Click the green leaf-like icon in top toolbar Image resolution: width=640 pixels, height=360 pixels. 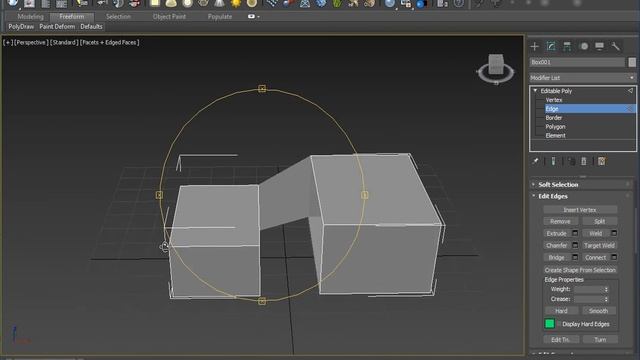[337, 4]
